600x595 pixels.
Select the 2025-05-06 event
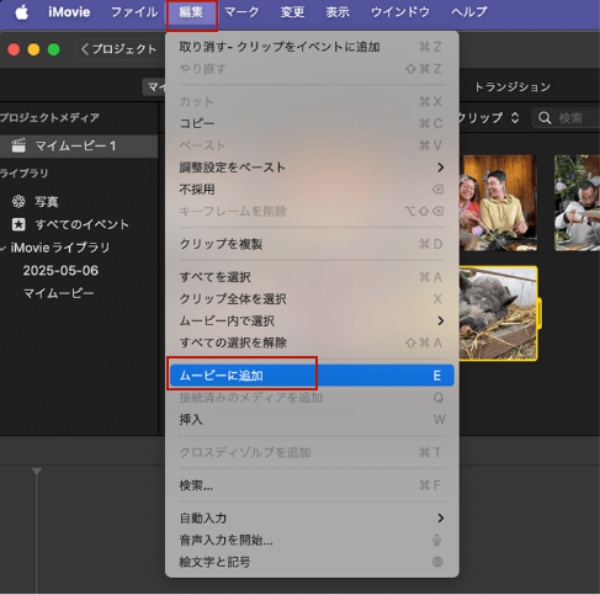tap(60, 271)
